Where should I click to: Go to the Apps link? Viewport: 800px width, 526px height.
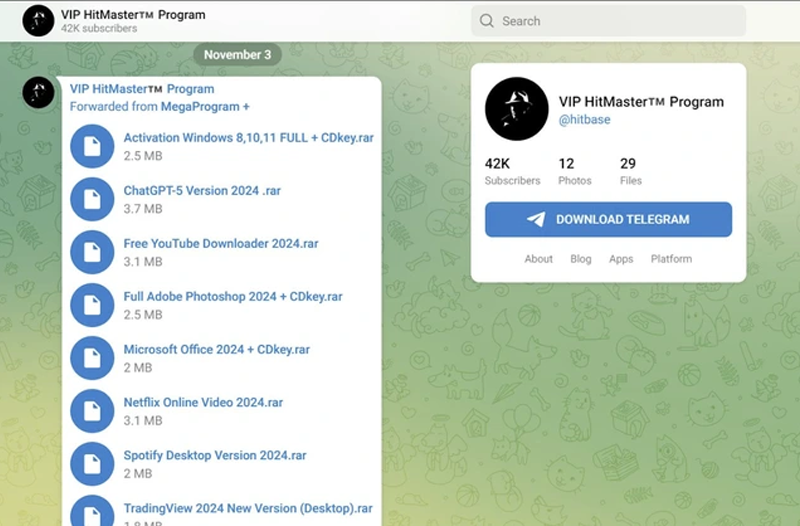(x=621, y=259)
